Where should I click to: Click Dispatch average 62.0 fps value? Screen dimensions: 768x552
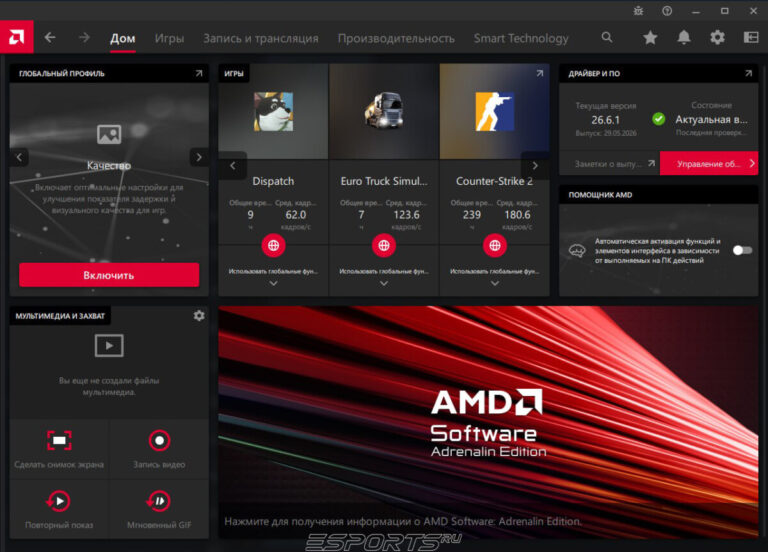tap(295, 215)
